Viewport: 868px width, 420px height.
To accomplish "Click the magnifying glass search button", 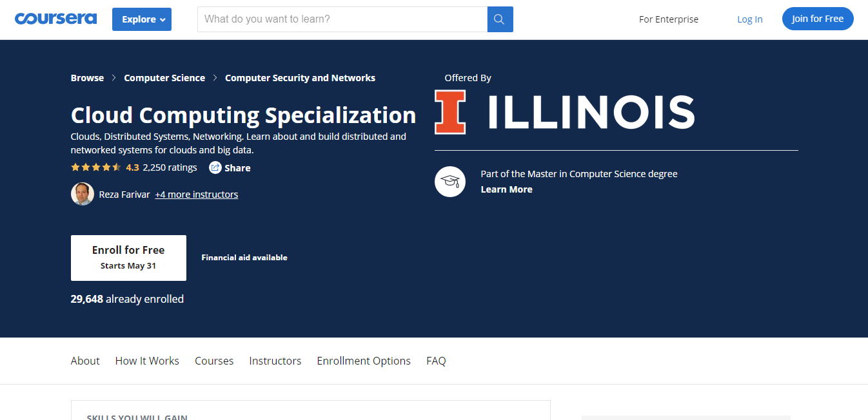I will (500, 19).
